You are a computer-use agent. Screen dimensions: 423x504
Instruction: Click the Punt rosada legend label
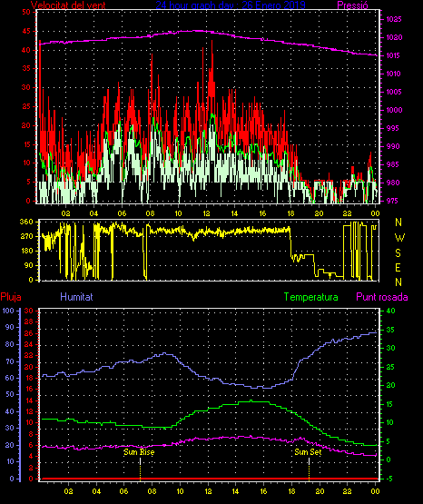point(382,297)
